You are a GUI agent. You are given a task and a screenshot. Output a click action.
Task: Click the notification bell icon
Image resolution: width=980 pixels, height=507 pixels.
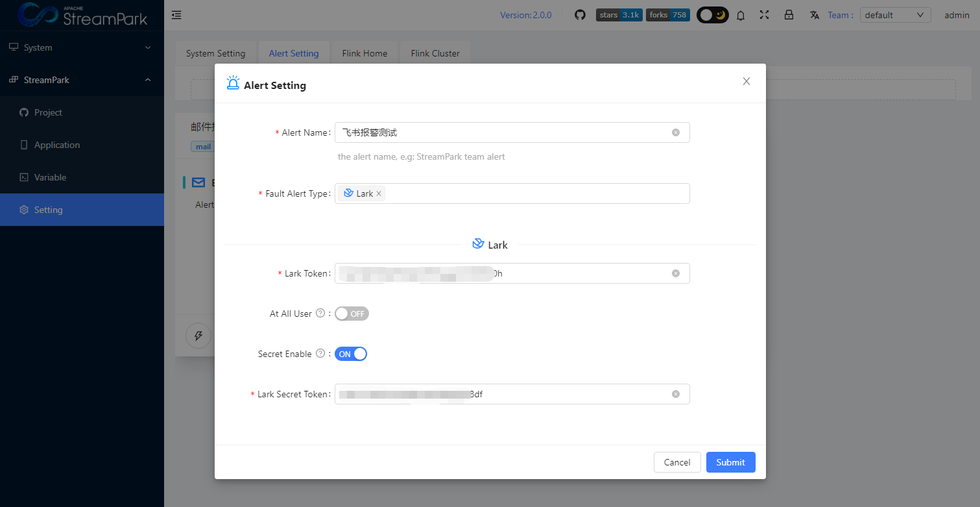click(x=741, y=15)
